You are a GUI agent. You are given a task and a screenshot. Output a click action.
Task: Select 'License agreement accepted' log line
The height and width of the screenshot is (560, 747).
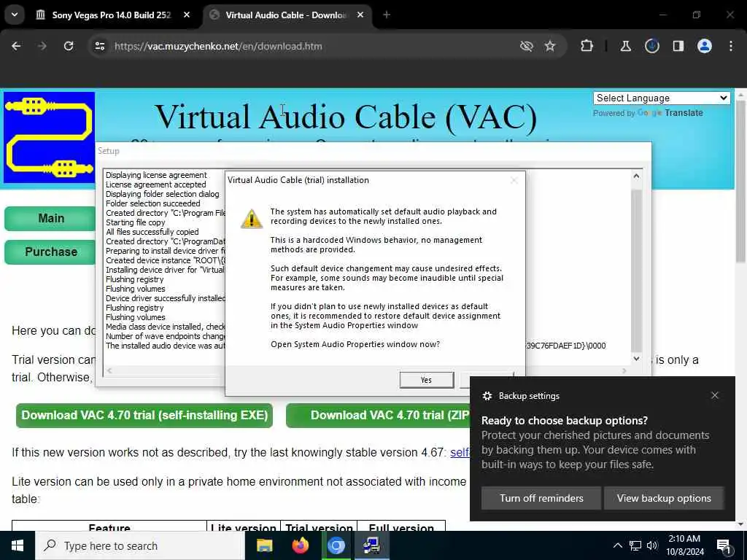click(x=156, y=184)
